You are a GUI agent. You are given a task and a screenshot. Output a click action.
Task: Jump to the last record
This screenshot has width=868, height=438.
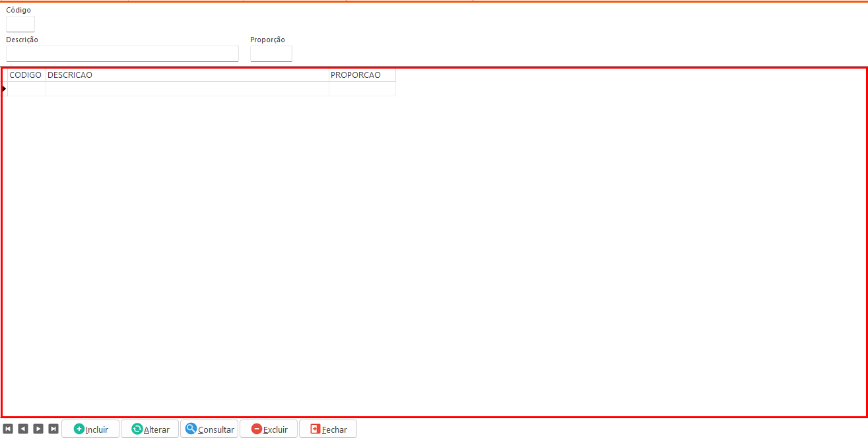coord(53,429)
